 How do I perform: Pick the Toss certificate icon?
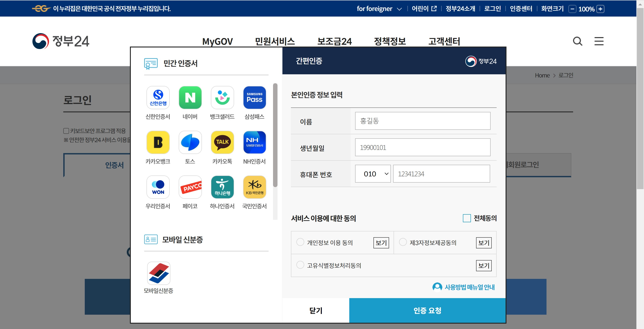coord(190,142)
